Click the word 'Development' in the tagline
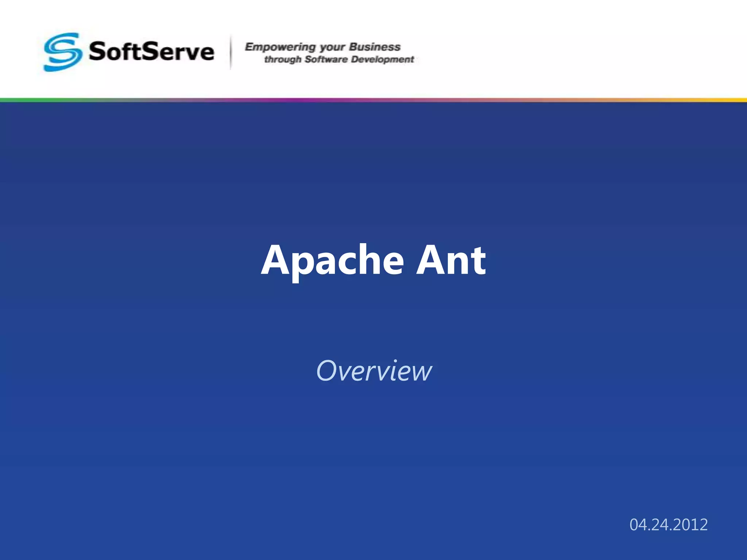The image size is (747, 560). [382, 59]
